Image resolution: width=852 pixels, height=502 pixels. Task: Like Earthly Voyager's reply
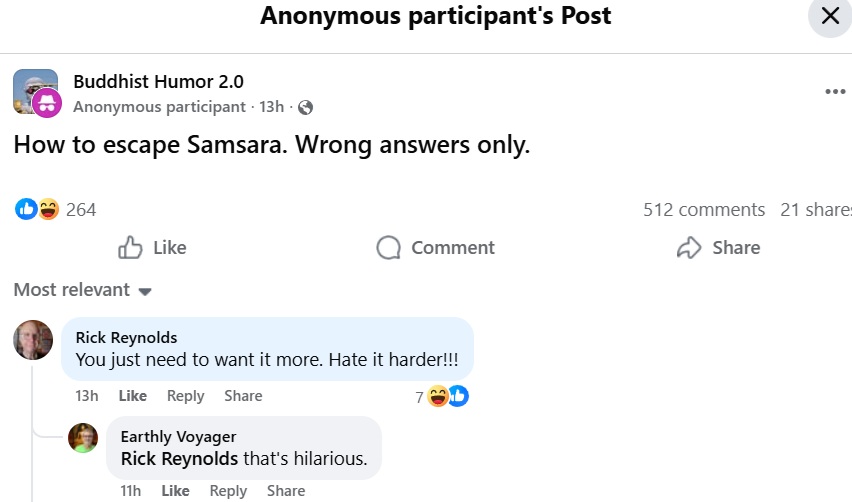[x=175, y=491]
